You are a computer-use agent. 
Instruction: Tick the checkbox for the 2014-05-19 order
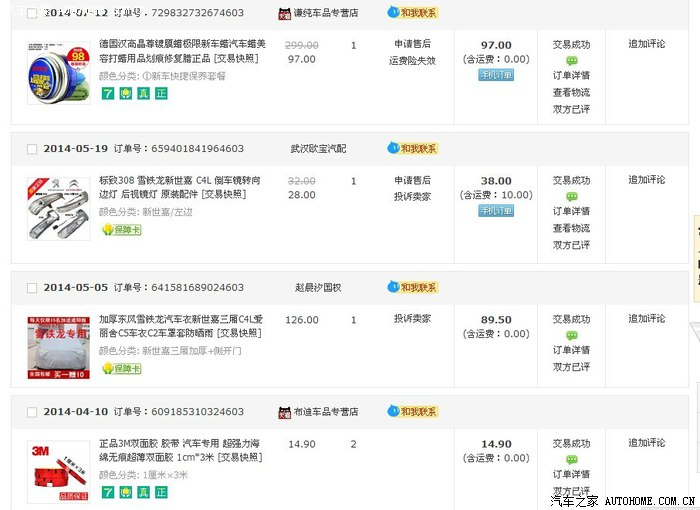[x=31, y=149]
